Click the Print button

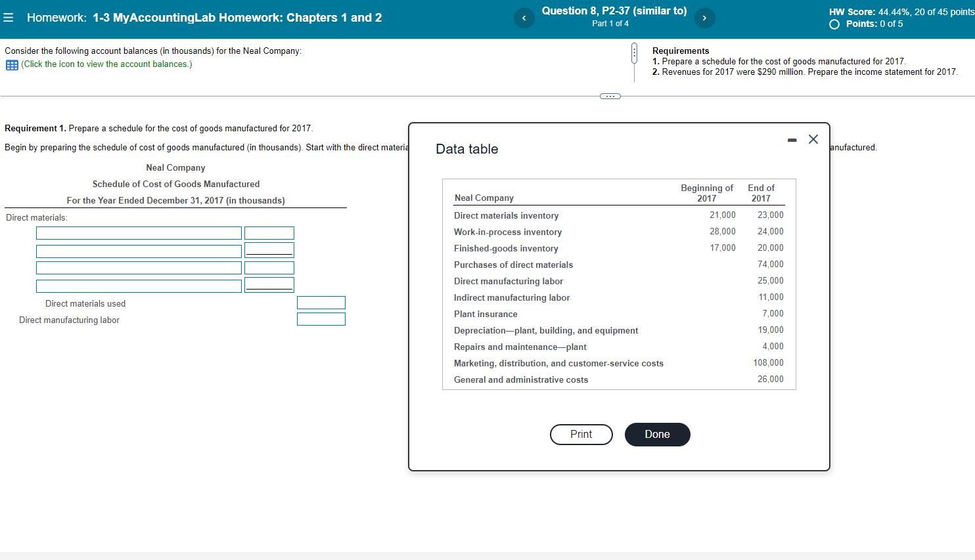[581, 435]
